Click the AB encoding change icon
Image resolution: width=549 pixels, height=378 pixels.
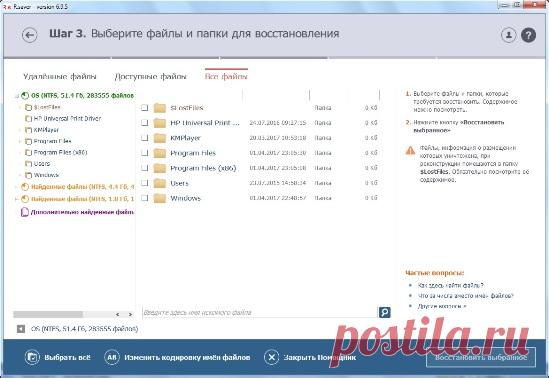112,357
